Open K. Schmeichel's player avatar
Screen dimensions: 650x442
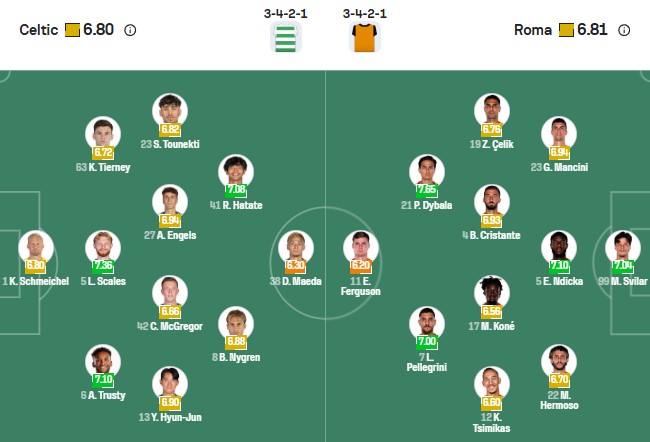36,247
